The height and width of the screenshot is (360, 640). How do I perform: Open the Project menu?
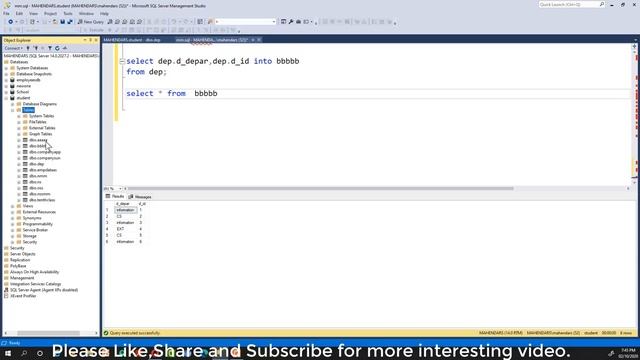click(51, 13)
